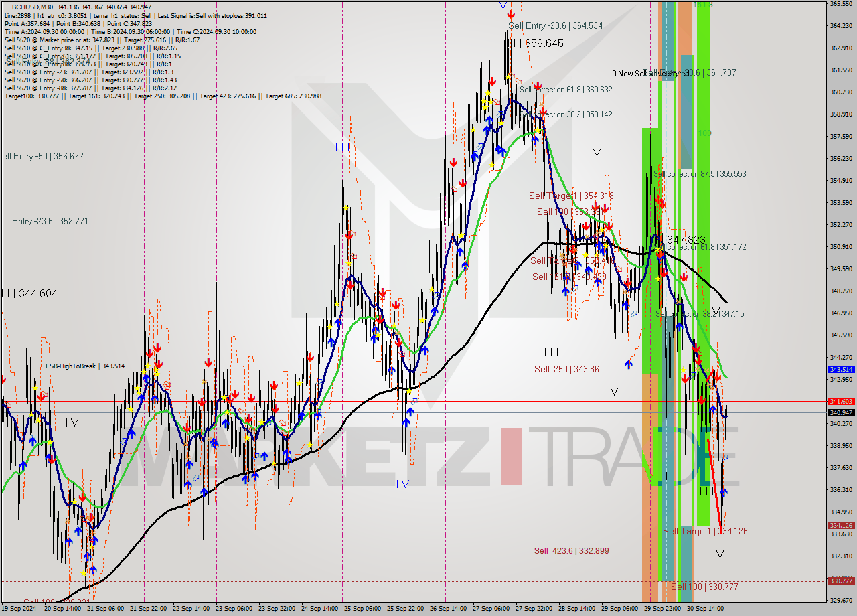Click the 25 Sep 22:00 time label
Screen dimensions: 857x616
pyautogui.click(x=405, y=609)
